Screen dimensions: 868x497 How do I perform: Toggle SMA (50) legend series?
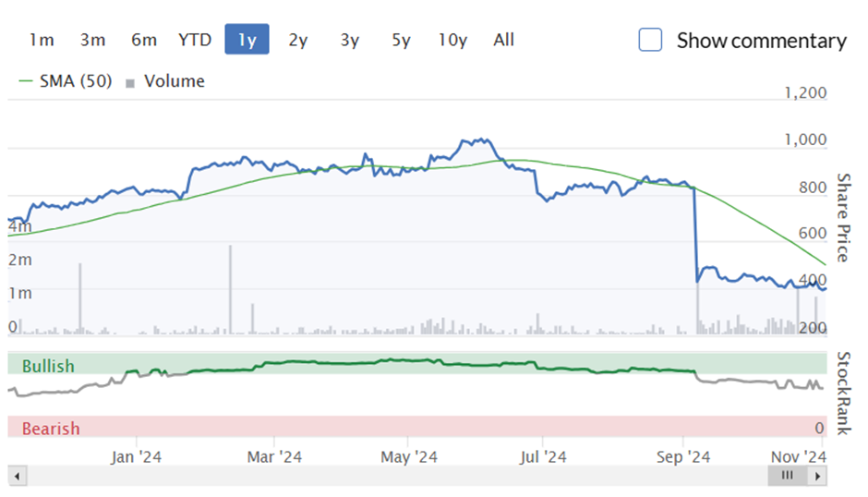click(x=66, y=81)
